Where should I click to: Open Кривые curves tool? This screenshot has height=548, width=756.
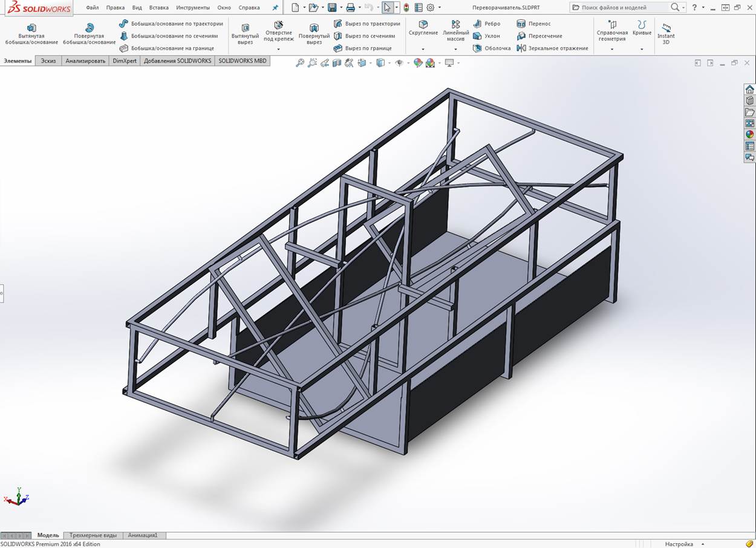point(642,28)
